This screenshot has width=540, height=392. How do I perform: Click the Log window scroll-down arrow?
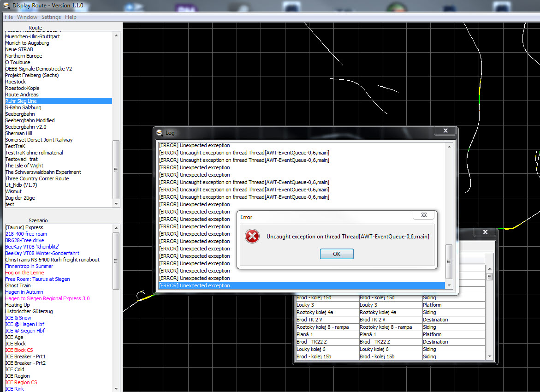click(x=449, y=286)
